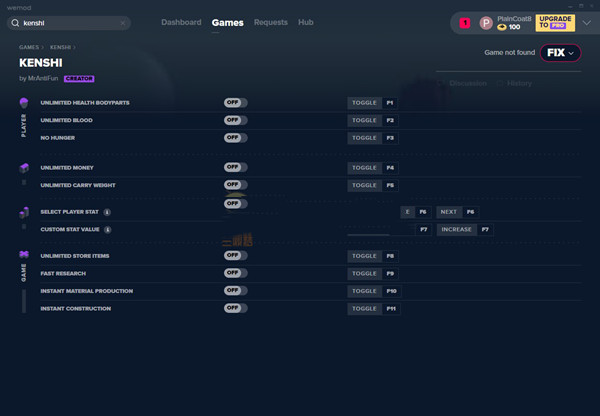Focus the kenshi search field
The image size is (600, 416).
click(x=69, y=23)
